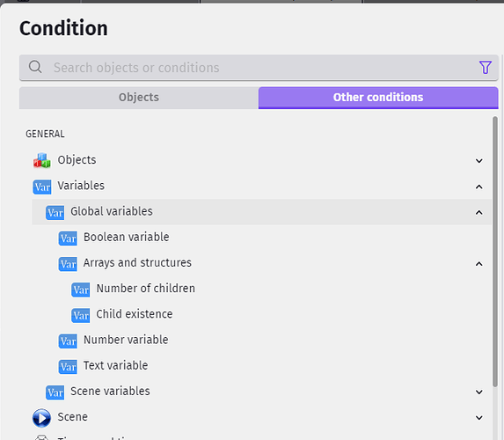Switch to the Objects tab

coord(139,98)
